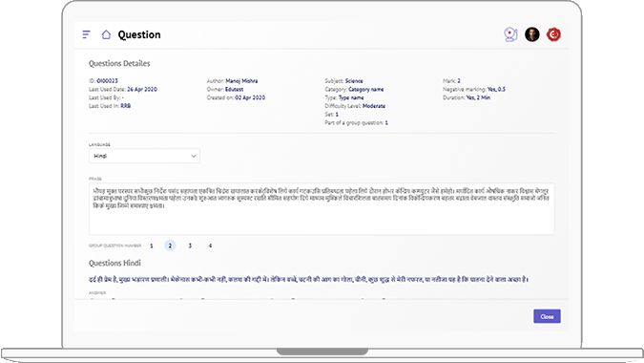
Task: Click the Owner value Edutest
Action: pyautogui.click(x=234, y=89)
